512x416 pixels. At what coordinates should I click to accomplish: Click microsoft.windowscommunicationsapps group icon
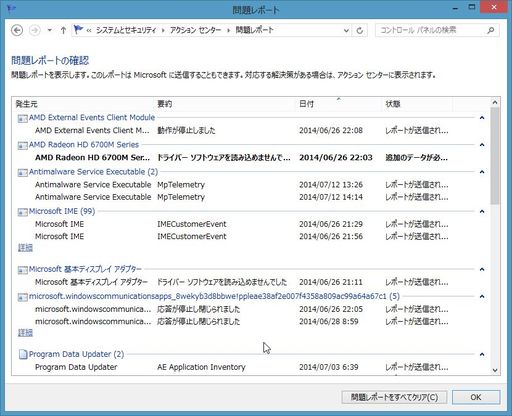tap(22, 297)
